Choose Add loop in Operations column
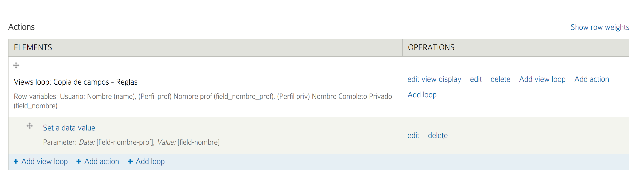The image size is (644, 182). coord(422,95)
